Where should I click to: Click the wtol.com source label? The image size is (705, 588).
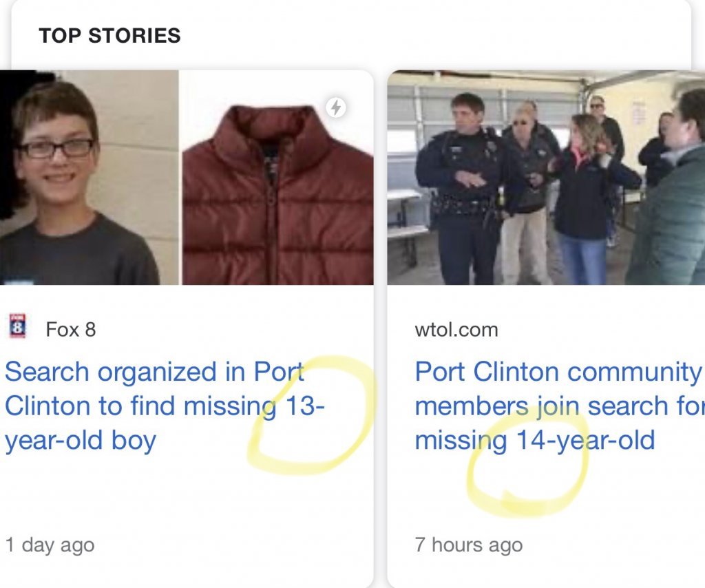[x=456, y=330]
